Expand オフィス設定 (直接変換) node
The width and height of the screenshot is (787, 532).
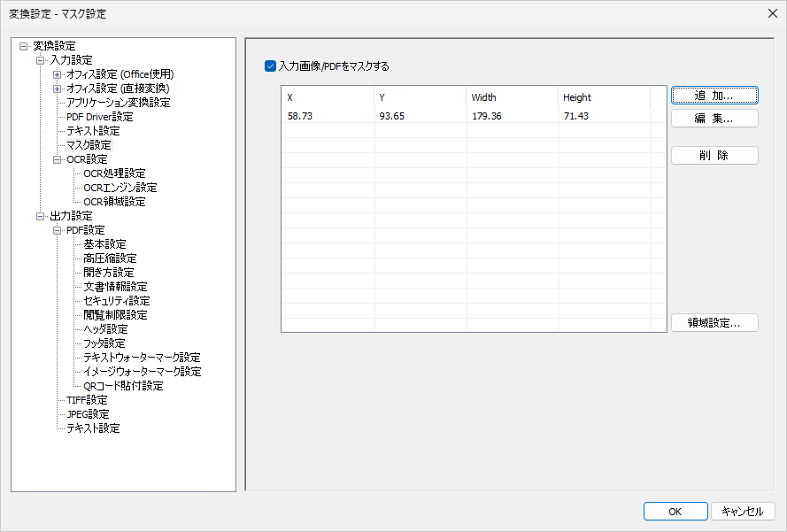[58, 89]
